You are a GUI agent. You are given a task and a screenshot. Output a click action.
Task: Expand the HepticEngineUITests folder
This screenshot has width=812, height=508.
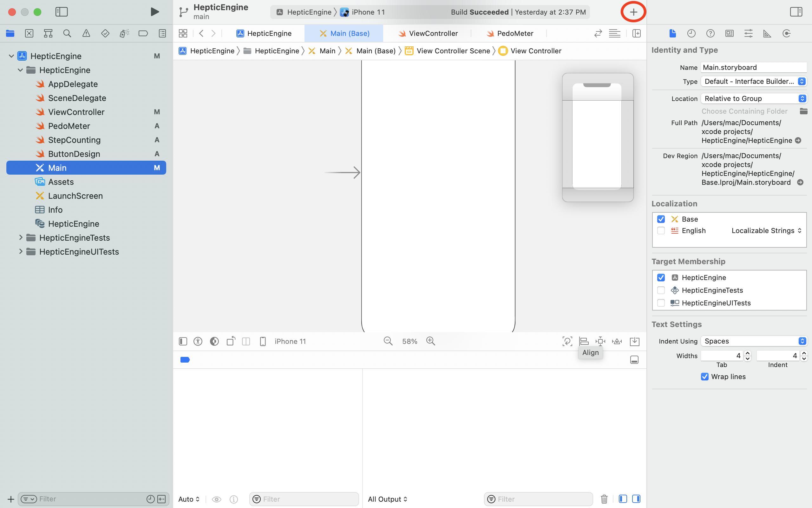click(x=21, y=252)
